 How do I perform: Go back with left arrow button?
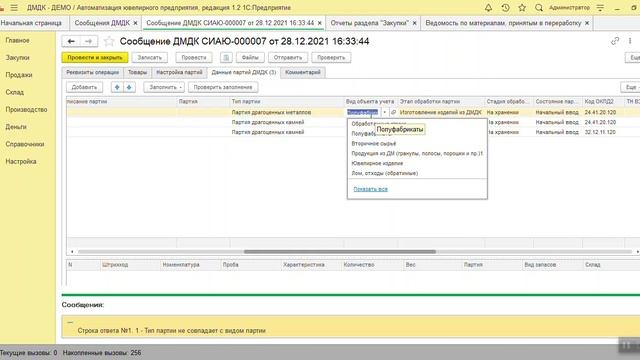[x=71, y=41]
